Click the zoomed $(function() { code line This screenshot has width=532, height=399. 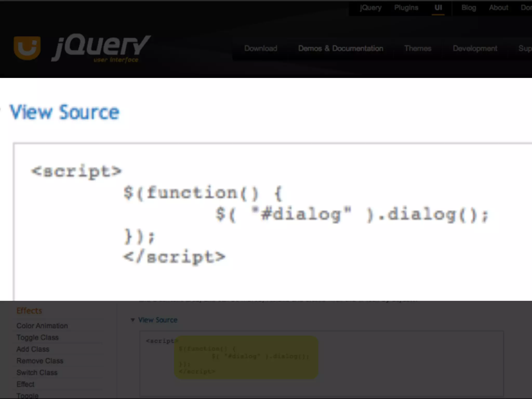pos(203,193)
